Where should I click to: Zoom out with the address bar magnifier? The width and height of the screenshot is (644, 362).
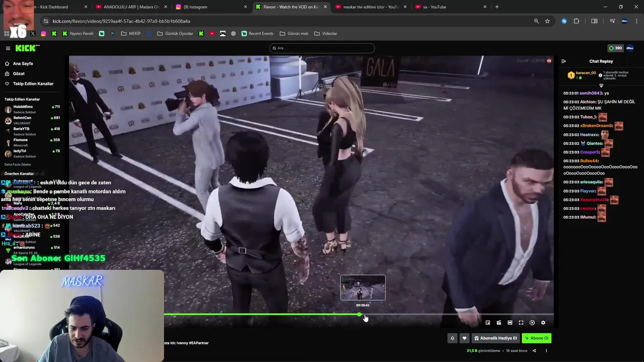tap(536, 21)
